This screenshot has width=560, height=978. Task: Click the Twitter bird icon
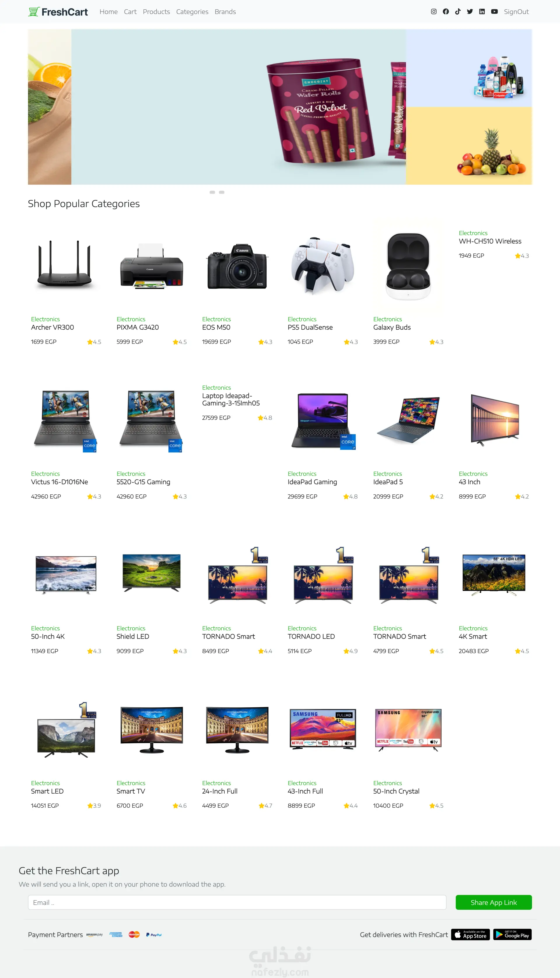point(470,12)
